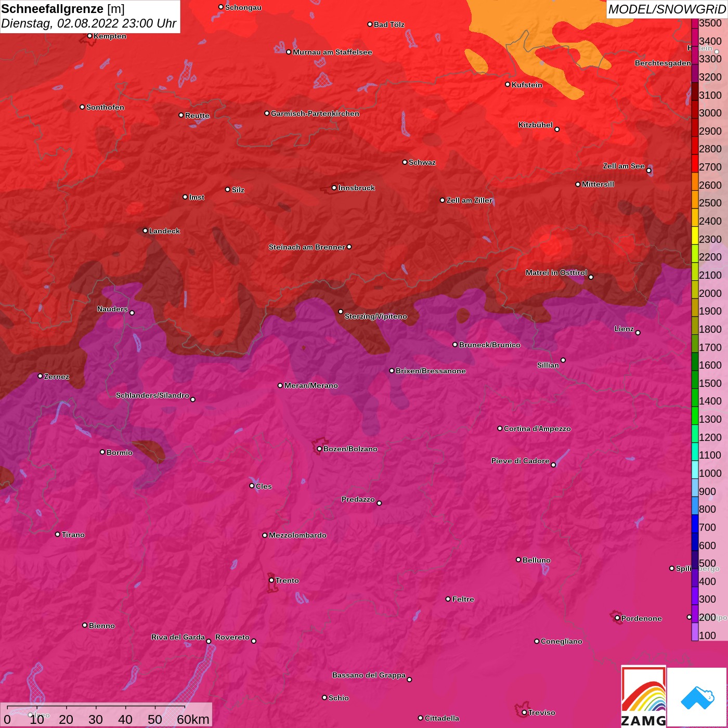Click the 'Matrei in Osttirol' label
The image size is (728, 728).
click(556, 272)
